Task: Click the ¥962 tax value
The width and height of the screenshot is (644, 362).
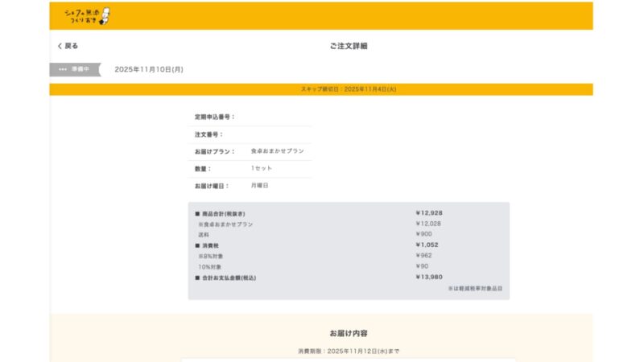Action: 423,255
